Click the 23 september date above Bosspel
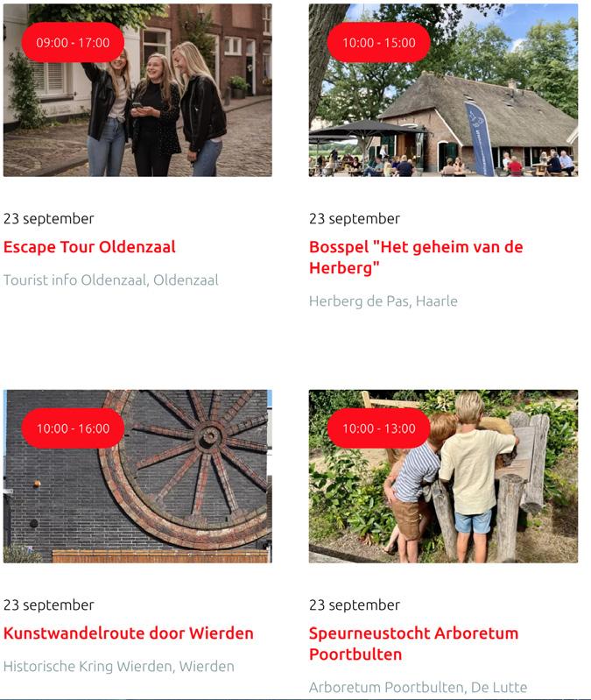The width and height of the screenshot is (591, 700). point(355,219)
